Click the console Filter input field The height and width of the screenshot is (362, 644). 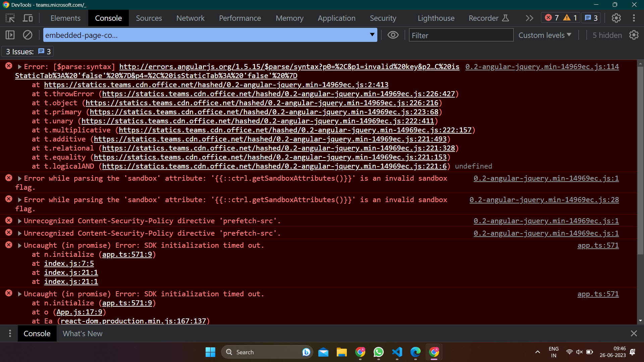[x=461, y=35]
